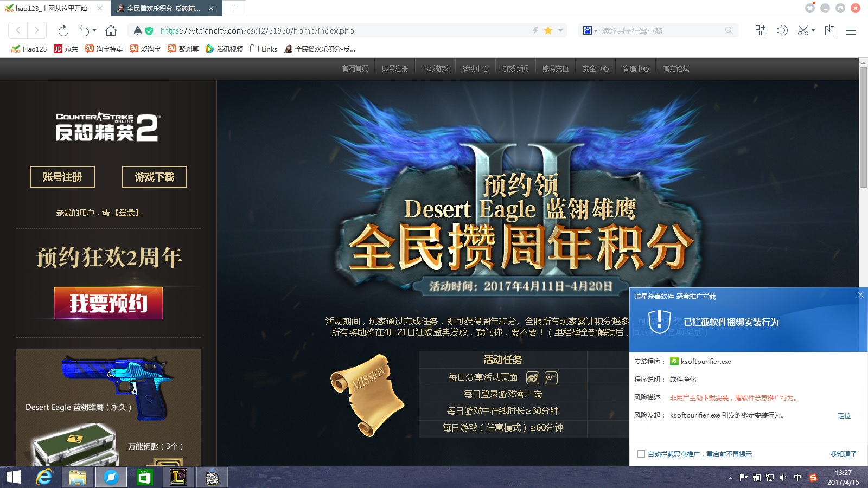Open the 京东 bookmark
Screen dimensions: 868x488
(66, 49)
